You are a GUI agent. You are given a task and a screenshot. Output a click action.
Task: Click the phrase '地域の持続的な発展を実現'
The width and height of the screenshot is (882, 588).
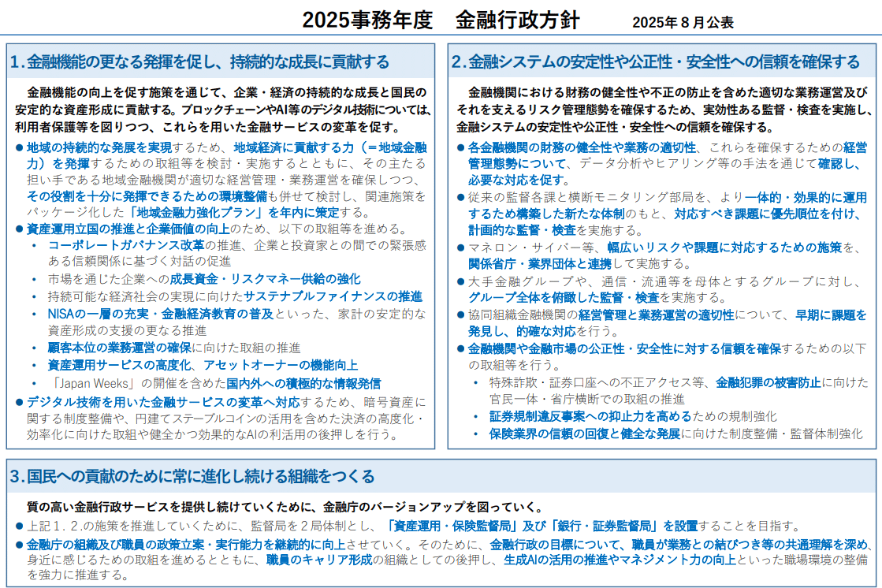point(99,147)
